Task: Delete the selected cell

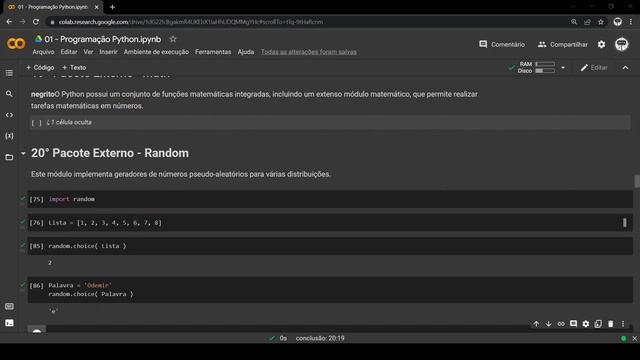Action: (x=611, y=324)
